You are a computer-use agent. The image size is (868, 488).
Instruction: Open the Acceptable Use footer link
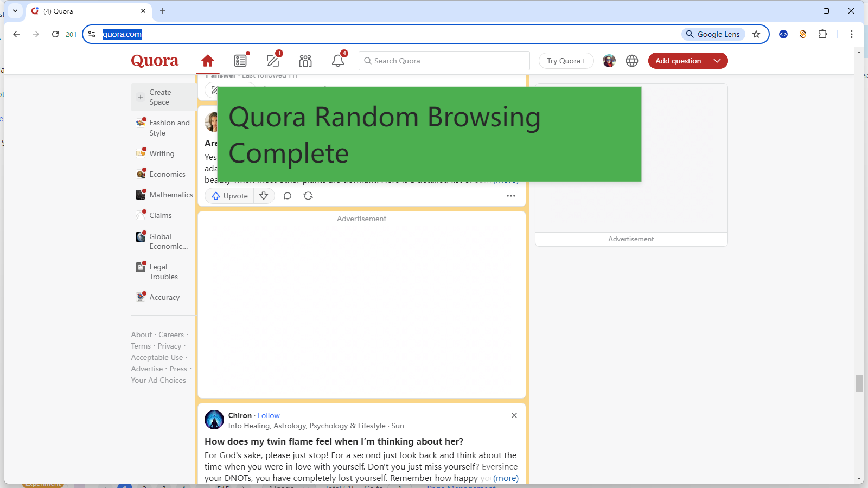tap(157, 357)
